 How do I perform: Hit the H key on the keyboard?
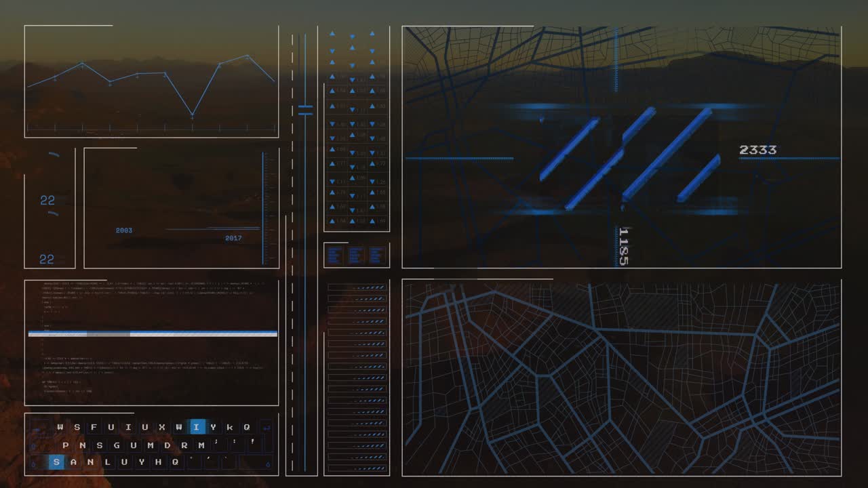click(159, 462)
